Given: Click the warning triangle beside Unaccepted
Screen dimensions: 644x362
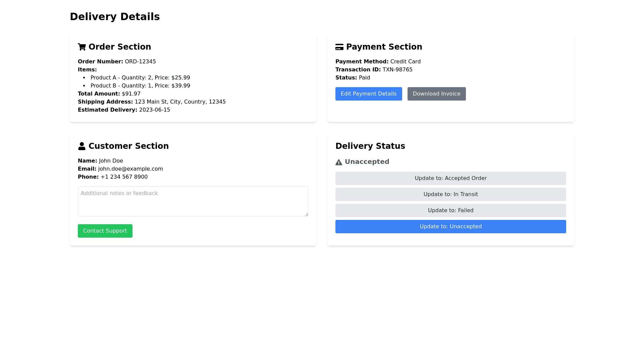Looking at the screenshot, I should (x=339, y=162).
